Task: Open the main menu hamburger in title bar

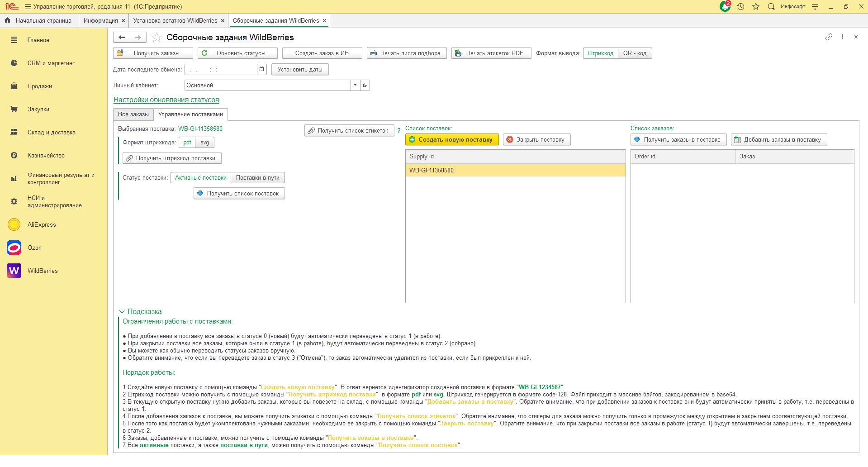Action: point(28,6)
